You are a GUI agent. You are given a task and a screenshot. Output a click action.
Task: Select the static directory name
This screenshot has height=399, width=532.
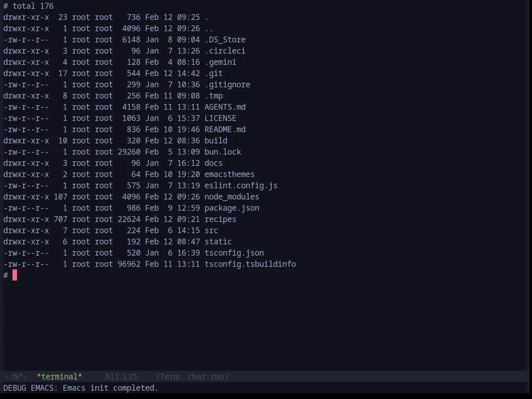point(218,241)
